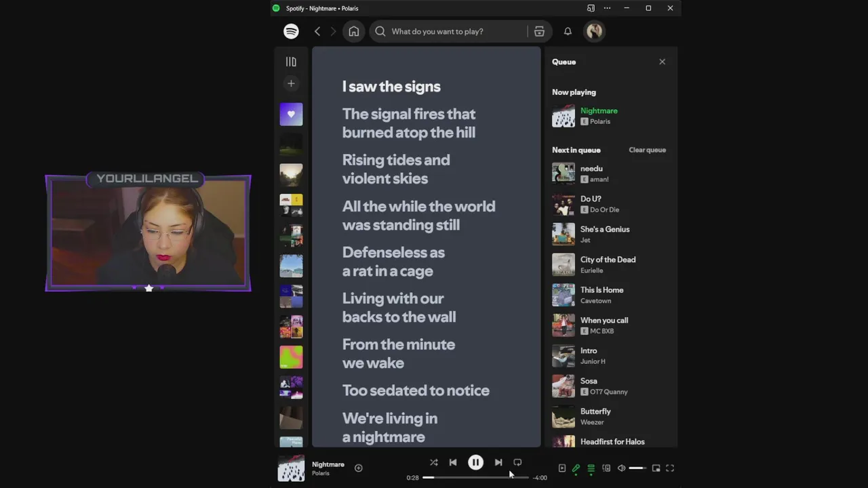868x488 pixels.
Task: Open notifications bell
Action: click(x=568, y=31)
